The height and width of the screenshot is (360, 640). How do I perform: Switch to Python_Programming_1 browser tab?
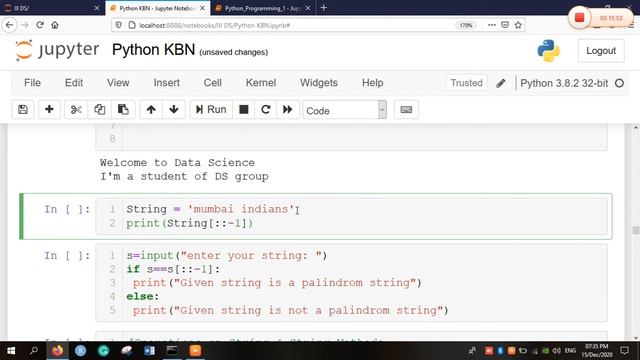tap(262, 8)
